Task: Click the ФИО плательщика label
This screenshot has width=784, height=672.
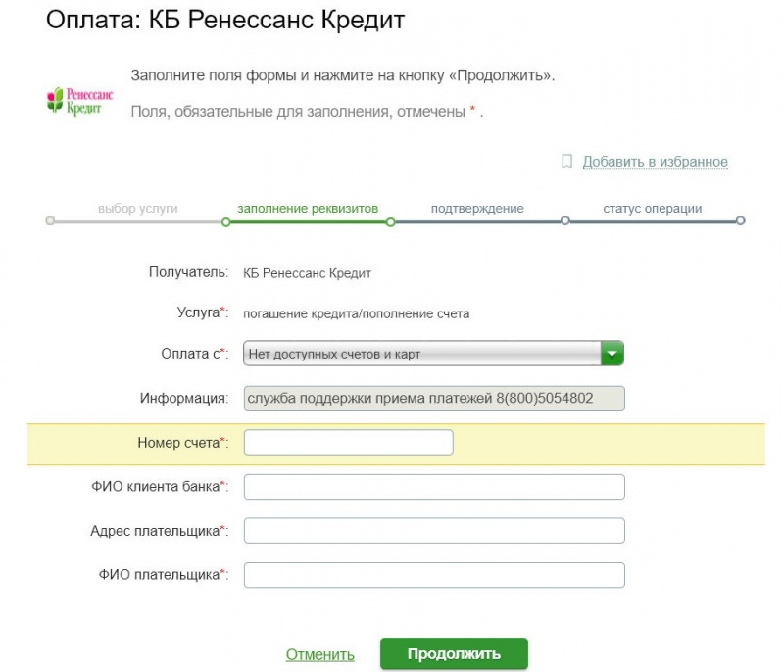Action: pos(163,575)
